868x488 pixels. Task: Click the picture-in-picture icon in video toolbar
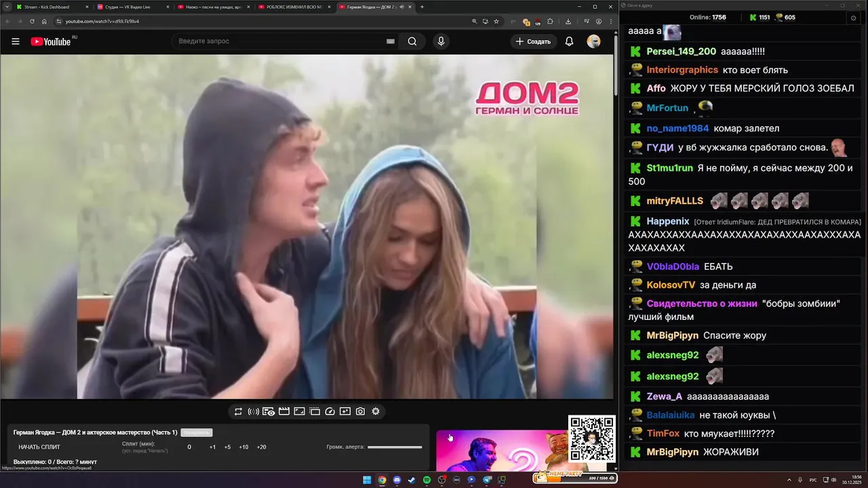(x=299, y=411)
